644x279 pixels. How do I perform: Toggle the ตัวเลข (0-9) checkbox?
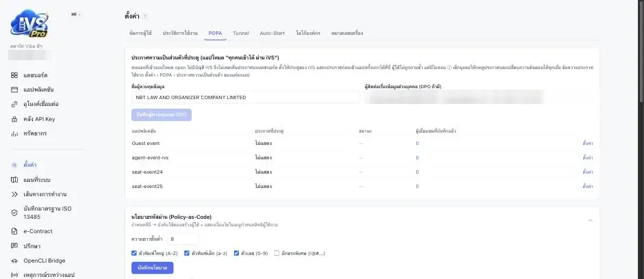pyautogui.click(x=236, y=253)
